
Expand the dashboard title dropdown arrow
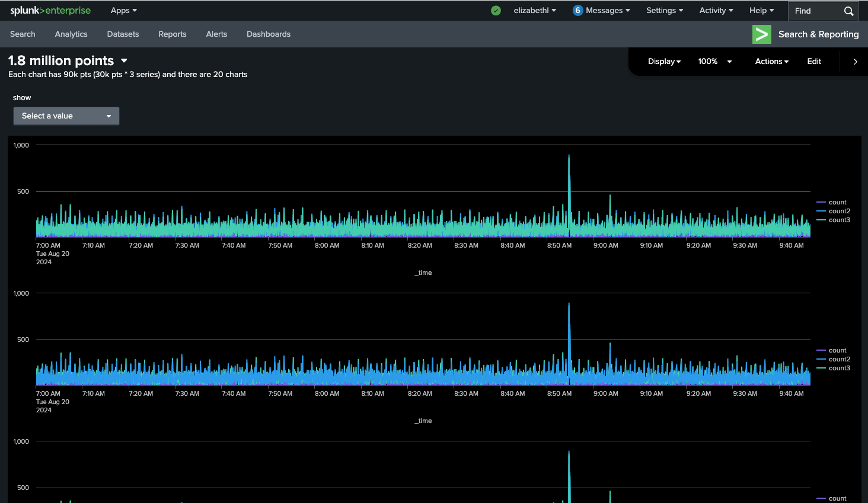coord(124,61)
